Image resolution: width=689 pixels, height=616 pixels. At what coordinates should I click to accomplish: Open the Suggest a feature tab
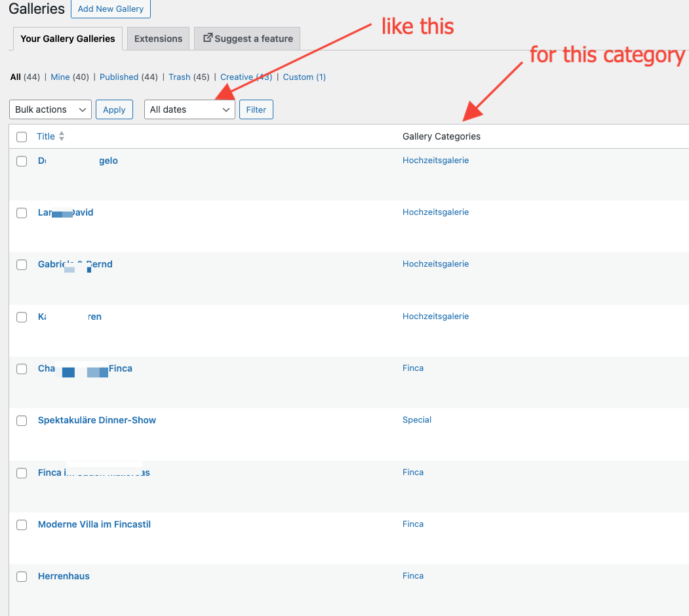point(247,39)
